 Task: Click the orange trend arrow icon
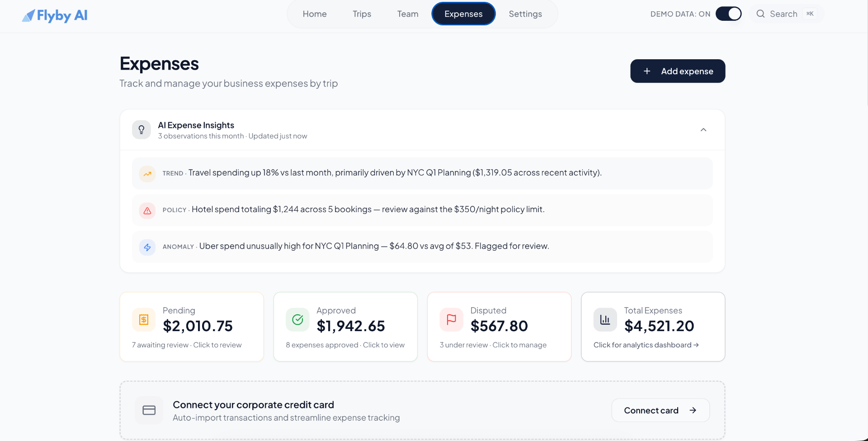[147, 174]
